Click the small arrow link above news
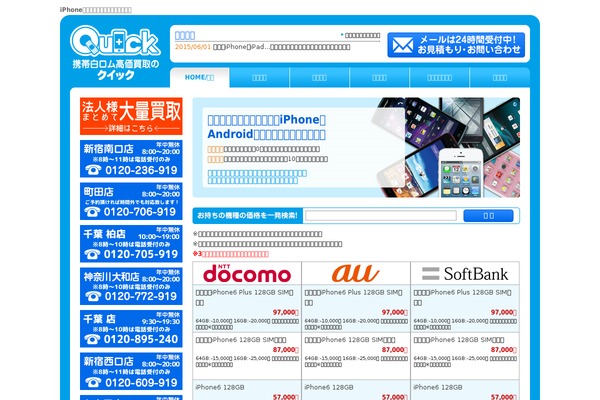Viewport: 600px width, 400px height. [360, 35]
